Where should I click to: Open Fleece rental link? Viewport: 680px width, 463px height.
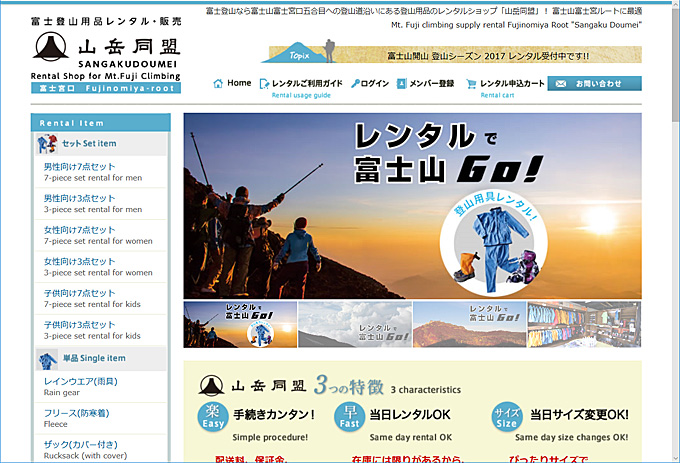pos(101,418)
